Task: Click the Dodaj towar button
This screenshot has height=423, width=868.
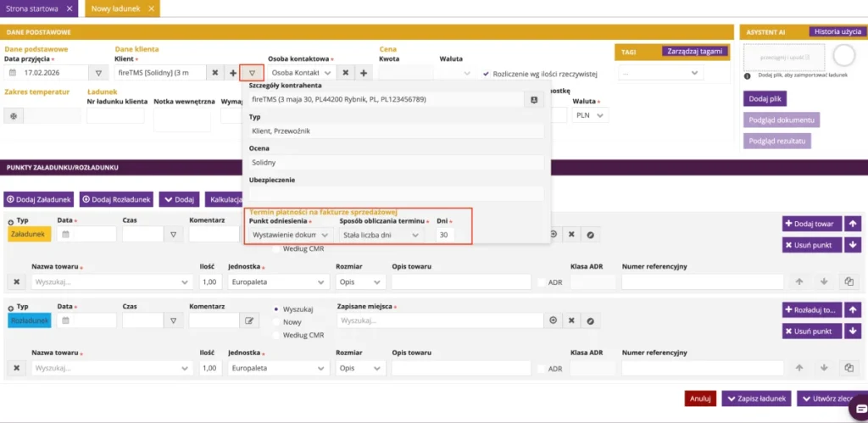Action: [x=812, y=223]
